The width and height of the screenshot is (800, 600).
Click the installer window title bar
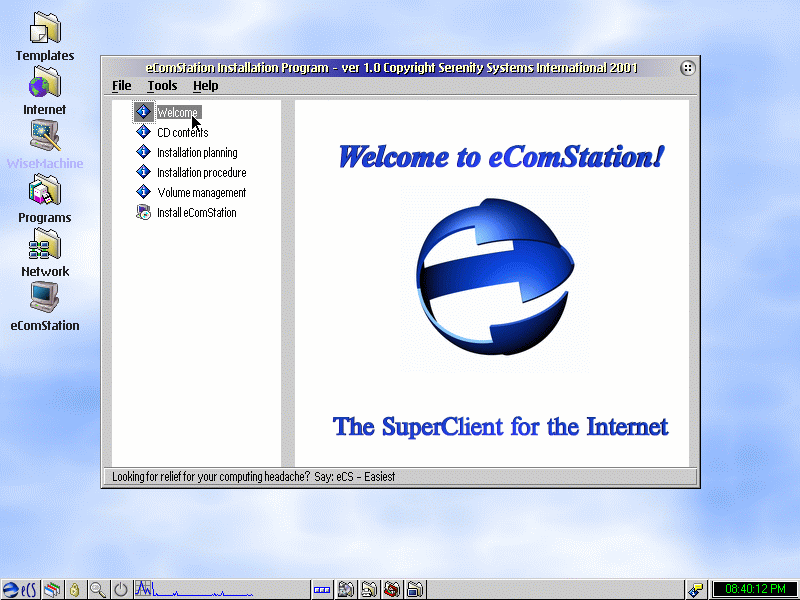(392, 68)
